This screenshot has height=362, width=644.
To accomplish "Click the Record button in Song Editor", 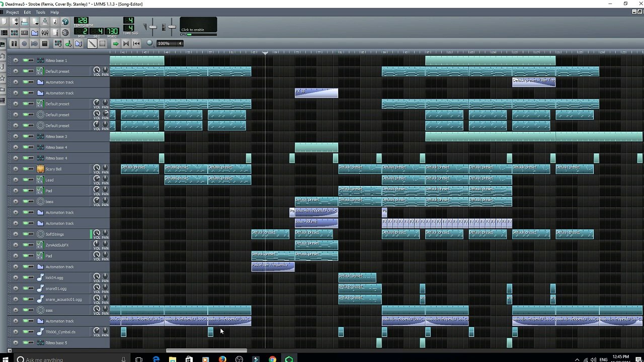I will coord(24,44).
